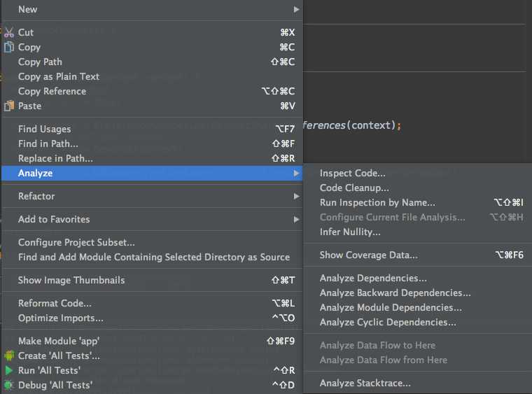Expand Add to Favorites submenu
The width and height of the screenshot is (532, 394).
(54, 219)
